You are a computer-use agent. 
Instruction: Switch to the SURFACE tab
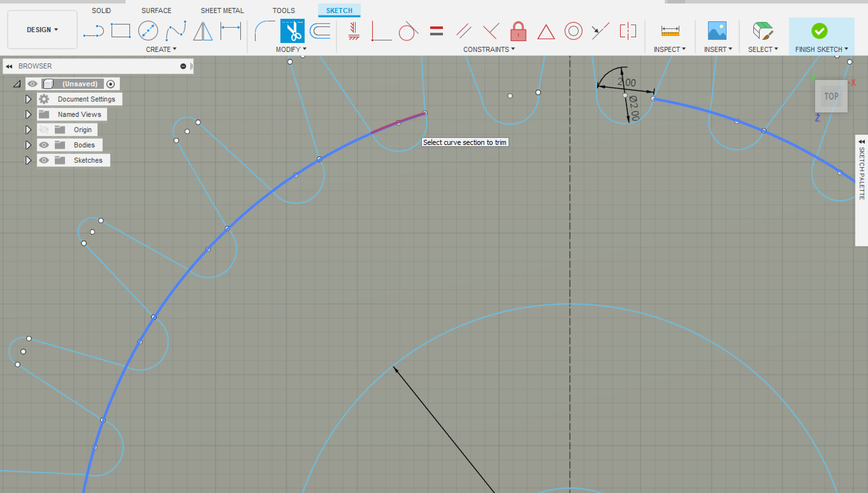pyautogui.click(x=156, y=11)
